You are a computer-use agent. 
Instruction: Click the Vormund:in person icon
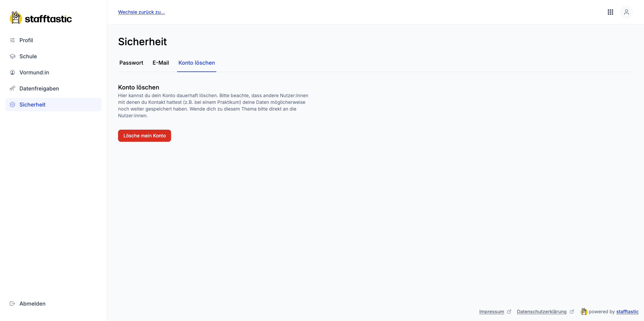(x=12, y=72)
